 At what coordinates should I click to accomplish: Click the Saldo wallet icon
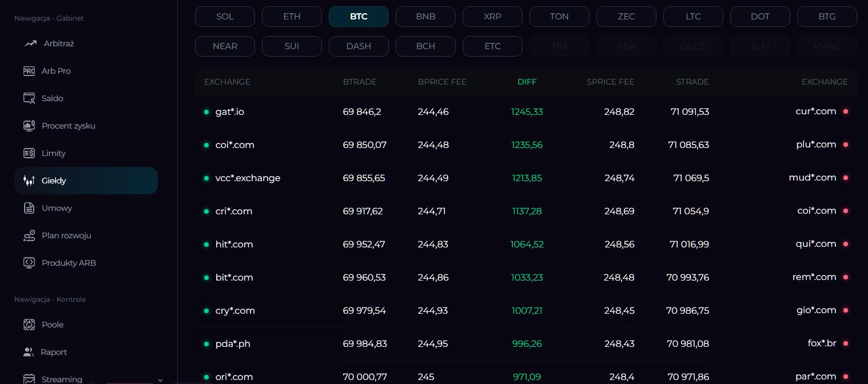point(29,98)
